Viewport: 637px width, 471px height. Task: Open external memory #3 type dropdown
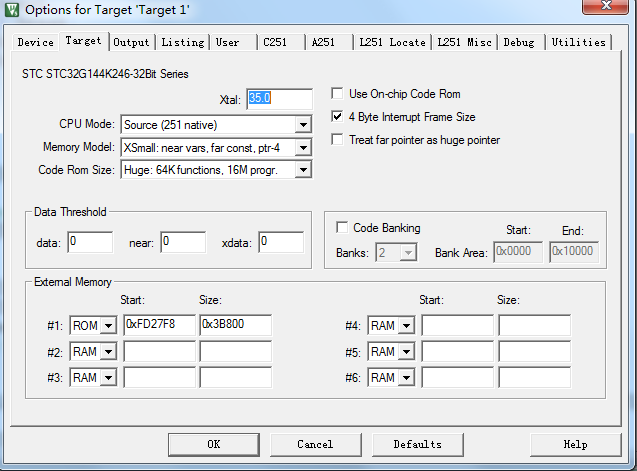click(108, 378)
